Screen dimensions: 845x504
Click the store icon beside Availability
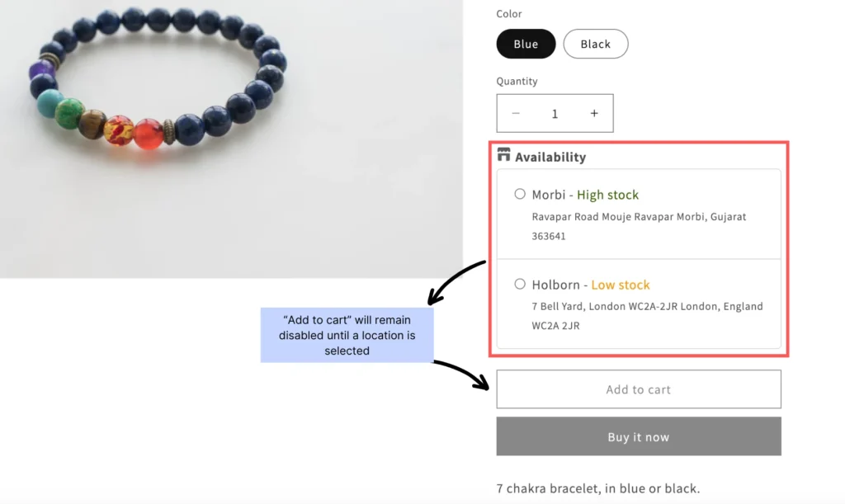click(x=503, y=156)
